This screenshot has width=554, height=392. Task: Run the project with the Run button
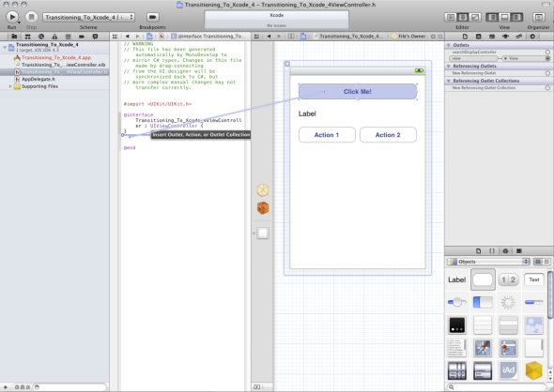coord(11,17)
